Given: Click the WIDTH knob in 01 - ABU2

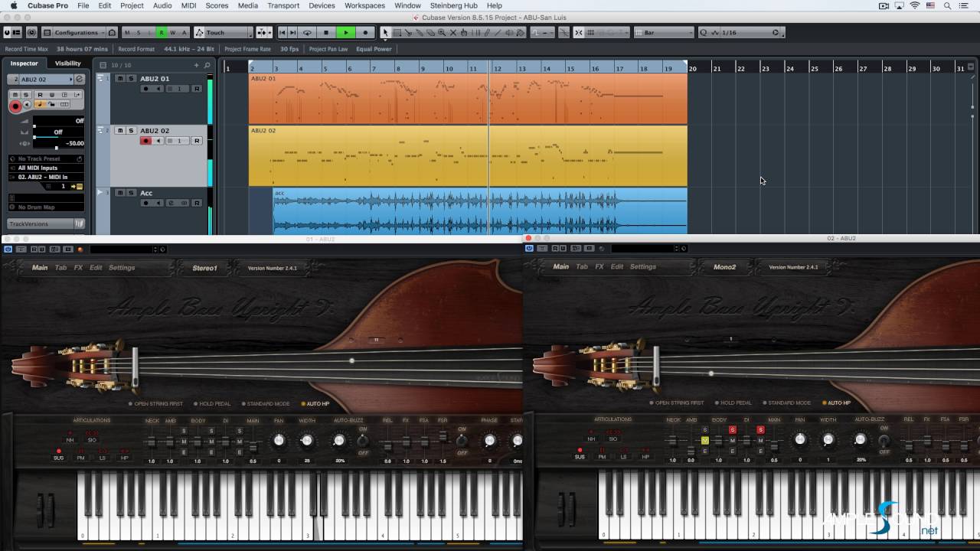Looking at the screenshot, I should click(x=307, y=440).
